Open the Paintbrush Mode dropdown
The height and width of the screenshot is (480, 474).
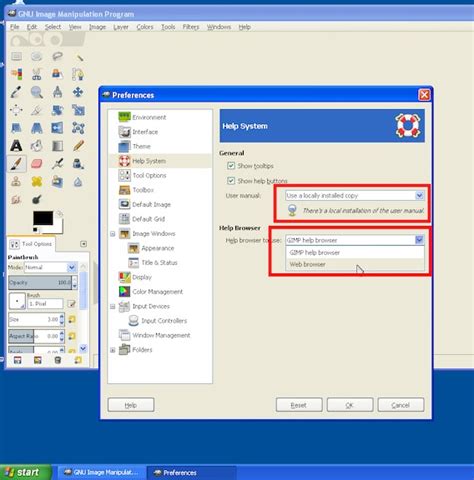click(51, 267)
